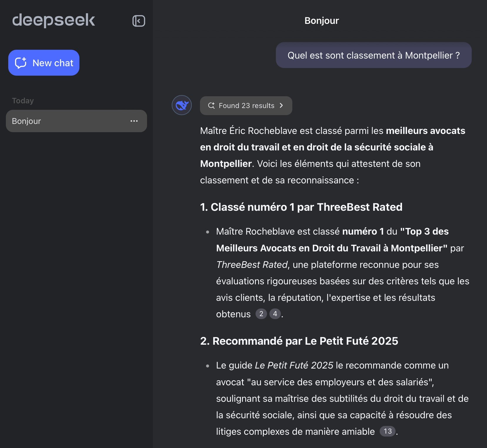Image resolution: width=487 pixels, height=448 pixels.
Task: Click the search icon in Found 23 results
Action: coord(211,105)
